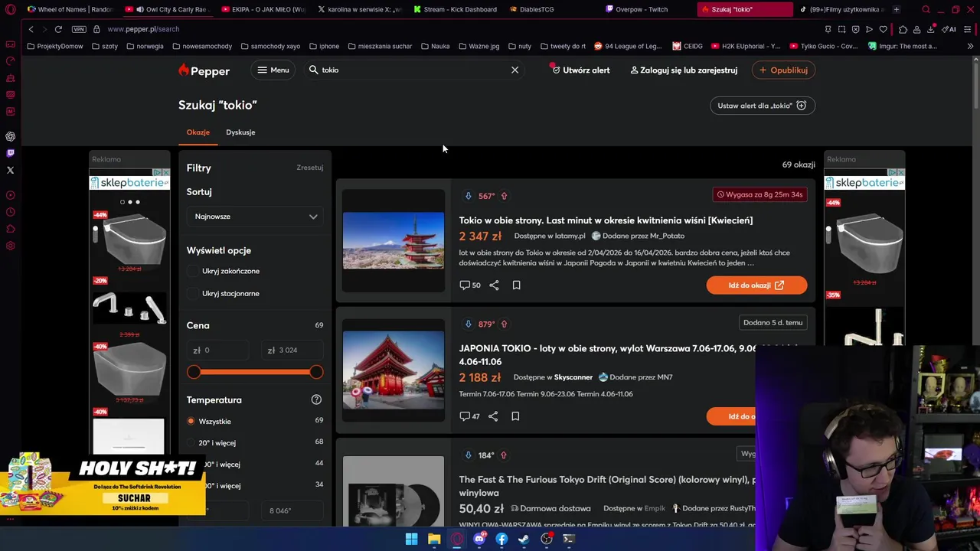Image resolution: width=980 pixels, height=551 pixels.
Task: Open comments on the 47-comment deal
Action: 469,416
